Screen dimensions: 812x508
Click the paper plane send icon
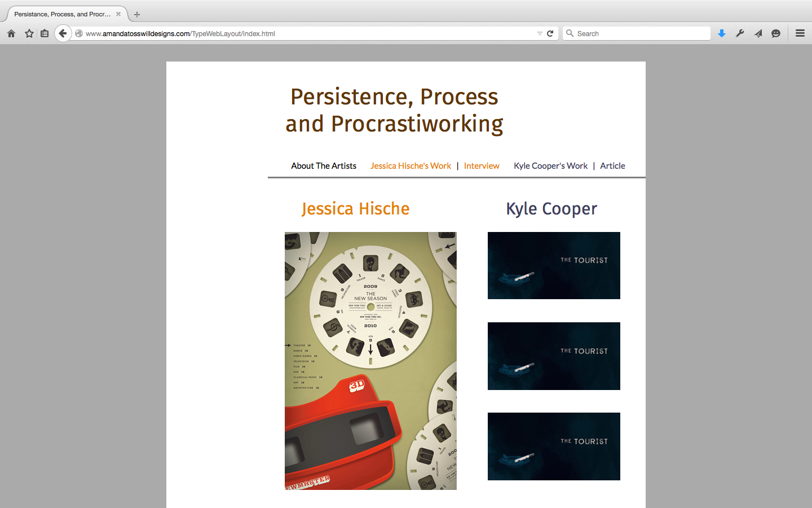click(758, 33)
